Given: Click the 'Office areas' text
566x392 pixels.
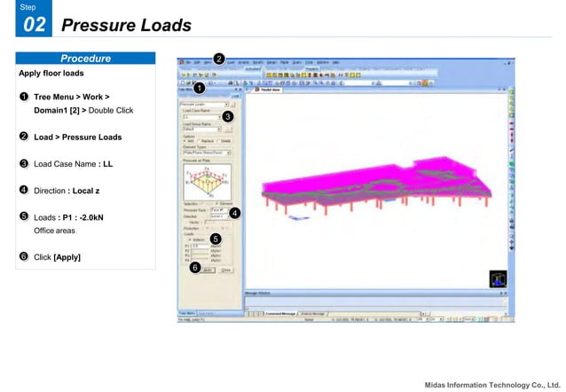Looking at the screenshot, I should (54, 231).
